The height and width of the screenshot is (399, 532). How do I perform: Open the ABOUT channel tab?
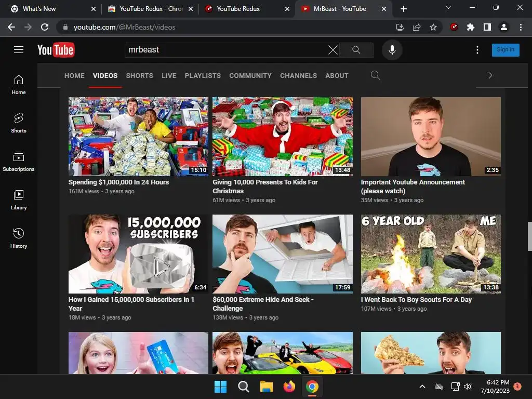pyautogui.click(x=337, y=76)
